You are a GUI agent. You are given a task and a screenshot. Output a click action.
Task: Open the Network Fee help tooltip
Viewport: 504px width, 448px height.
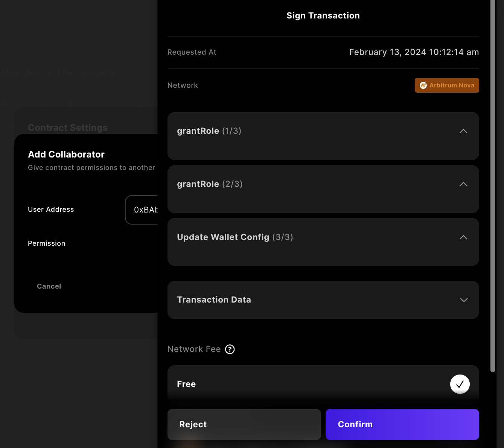(x=230, y=349)
